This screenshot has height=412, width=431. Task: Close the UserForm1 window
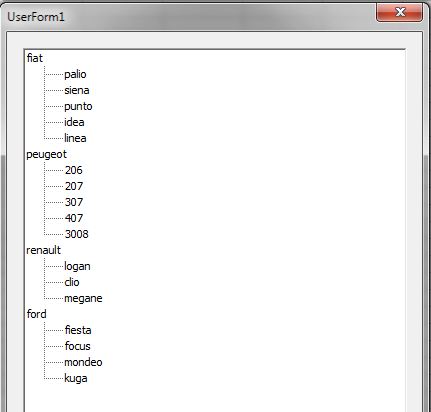[x=400, y=13]
